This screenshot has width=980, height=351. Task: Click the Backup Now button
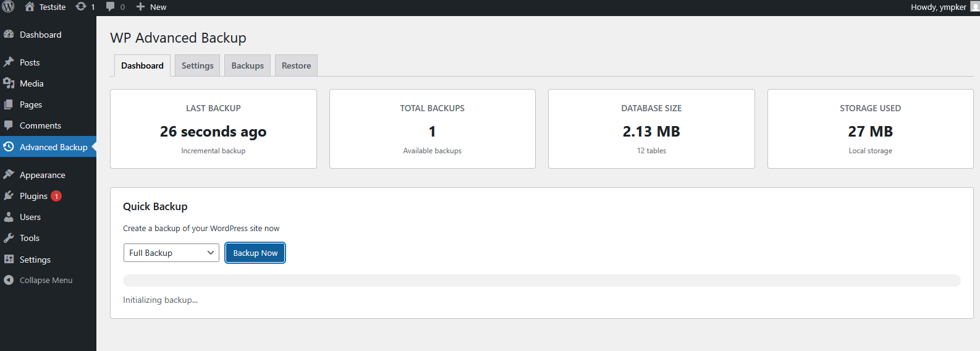coord(255,253)
